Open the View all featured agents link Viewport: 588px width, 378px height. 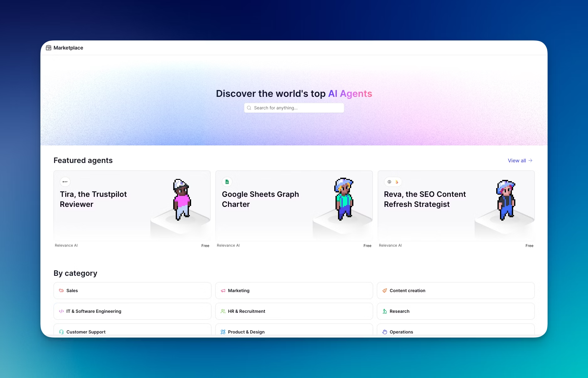tap(519, 160)
